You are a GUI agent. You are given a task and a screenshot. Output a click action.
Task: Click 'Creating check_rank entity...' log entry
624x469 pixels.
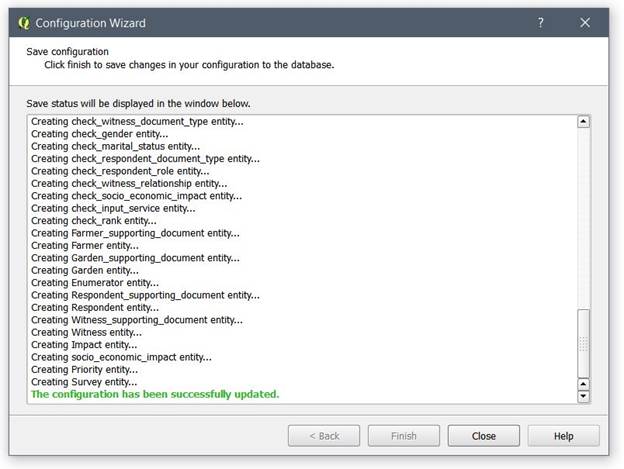coord(94,221)
